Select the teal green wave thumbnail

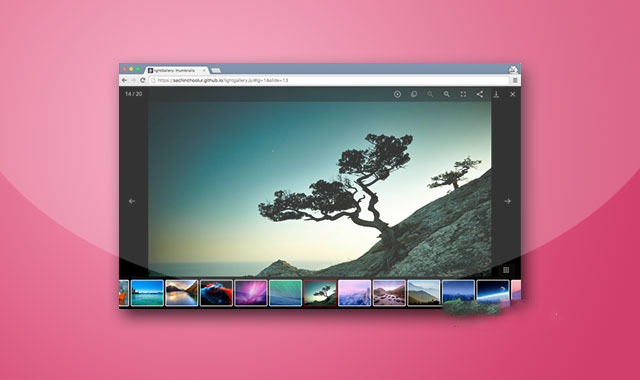click(x=285, y=293)
